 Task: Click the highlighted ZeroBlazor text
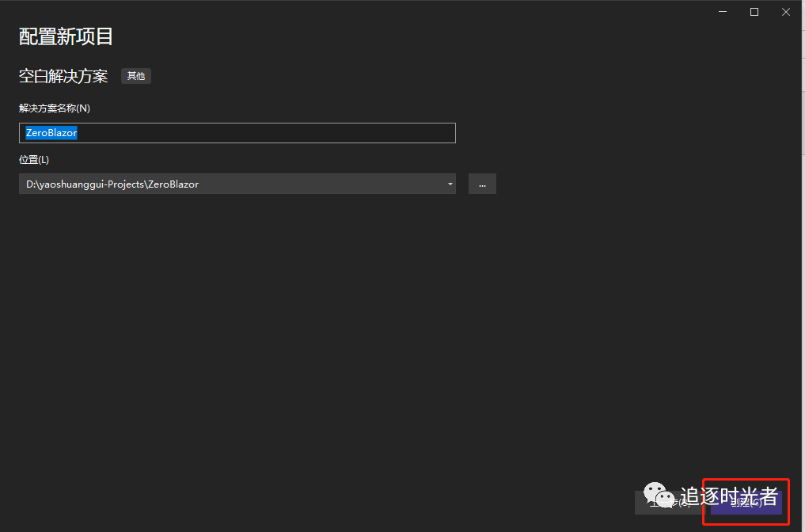[x=51, y=133]
